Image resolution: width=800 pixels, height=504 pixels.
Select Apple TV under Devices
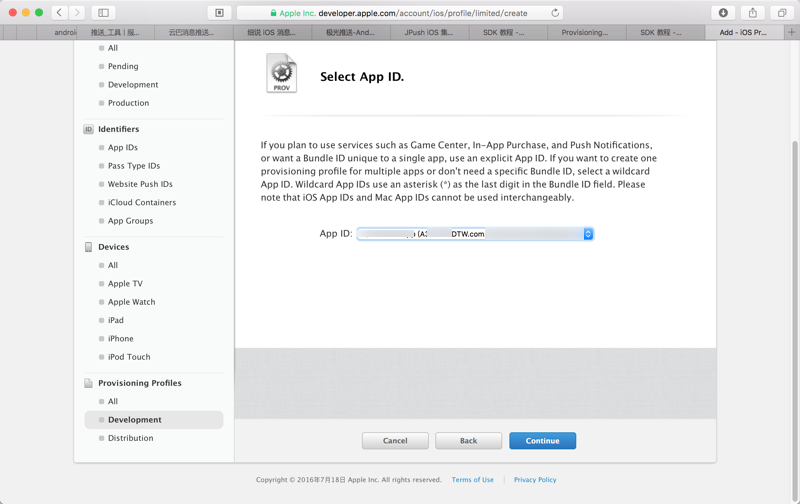point(126,284)
